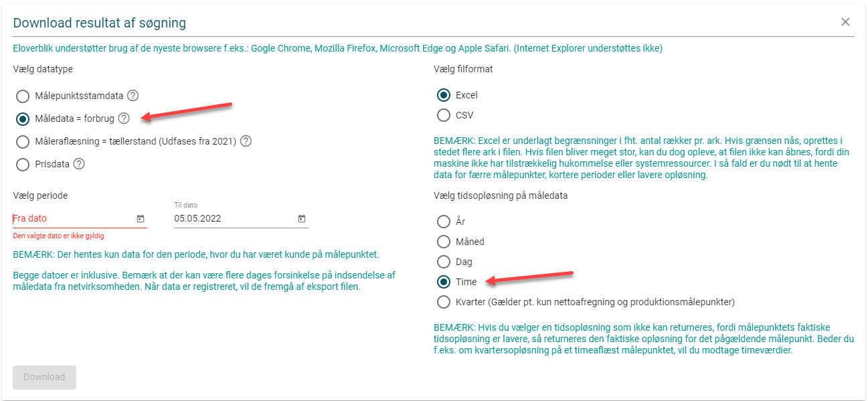Open calendar picker for Fra dato
The height and width of the screenshot is (401, 868).
click(141, 218)
